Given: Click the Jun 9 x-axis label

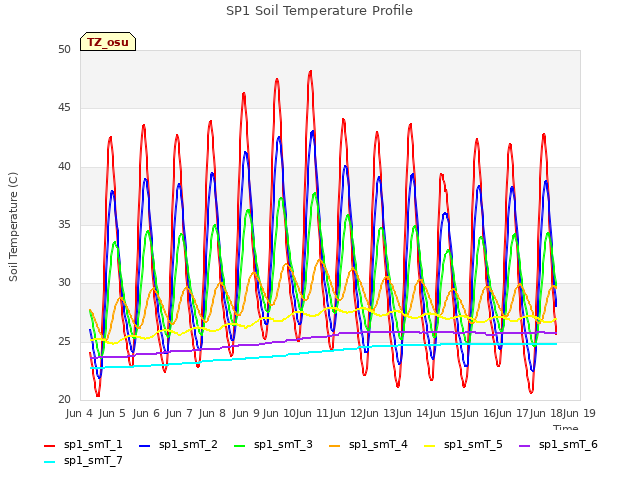Looking at the screenshot, I should [246, 413].
